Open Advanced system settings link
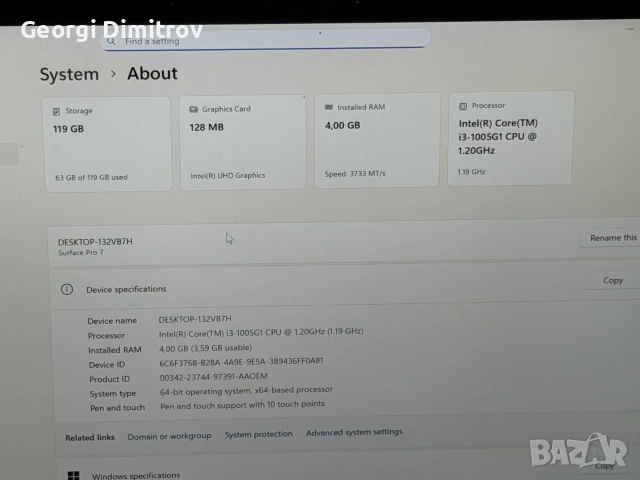 click(354, 432)
